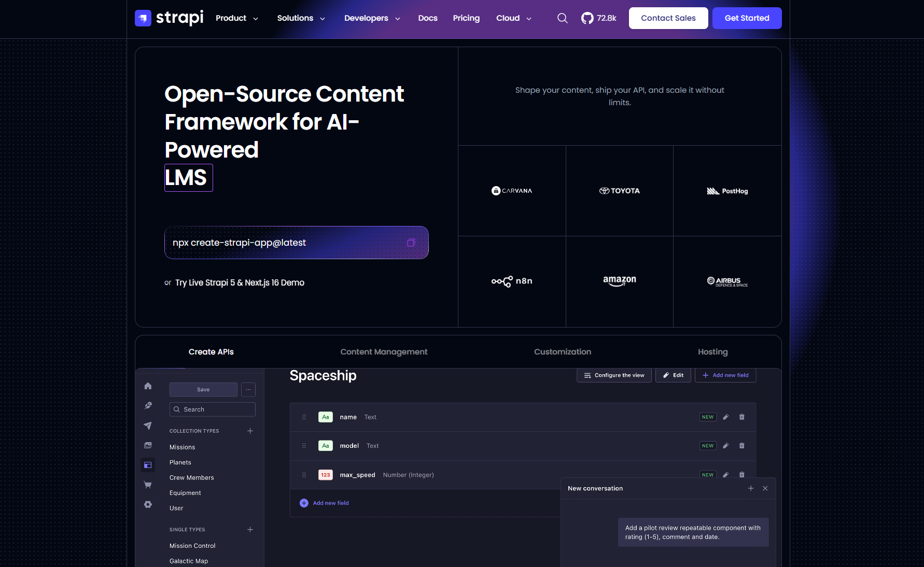Open the paper plane icon in sidebar
924x567 pixels.
148,426
